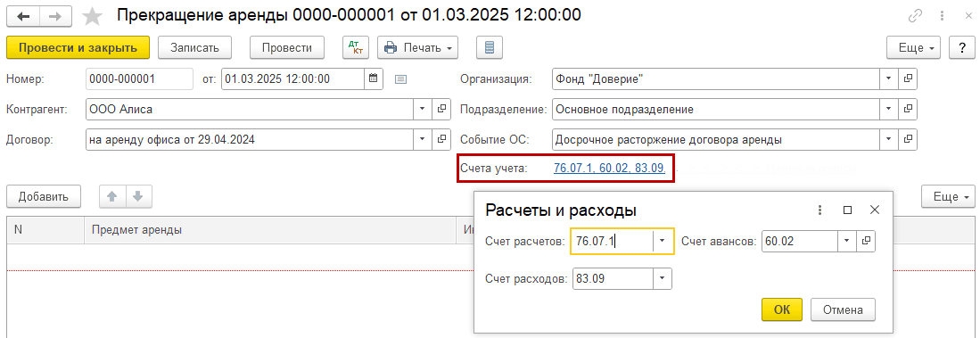
Task: Copy link to document with the chain icon
Action: pyautogui.click(x=915, y=16)
